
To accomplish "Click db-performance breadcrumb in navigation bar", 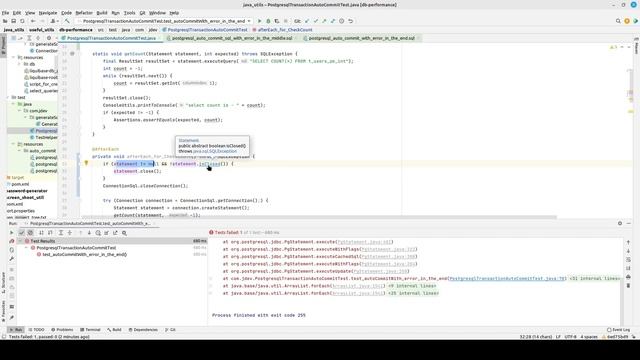I will click(x=76, y=30).
